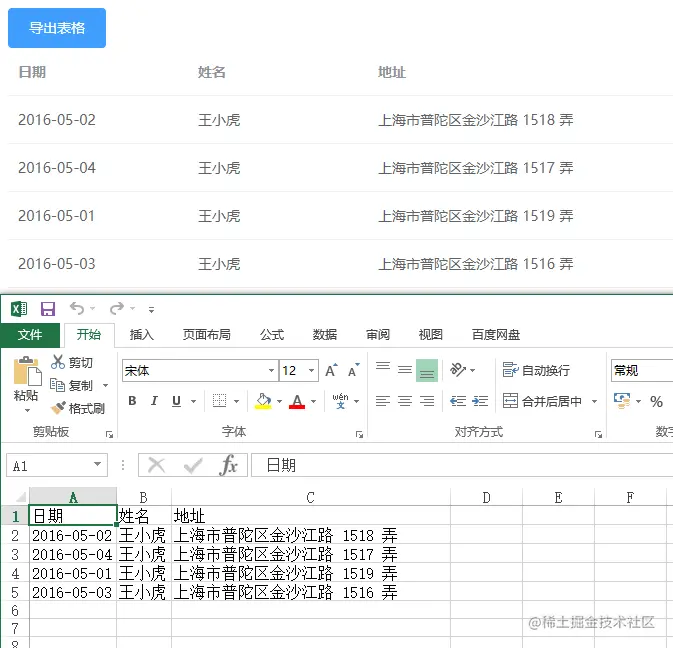Screen dimensions: 673x648
Task: Expand the 粘贴 paste options arrow
Action: pos(27,411)
